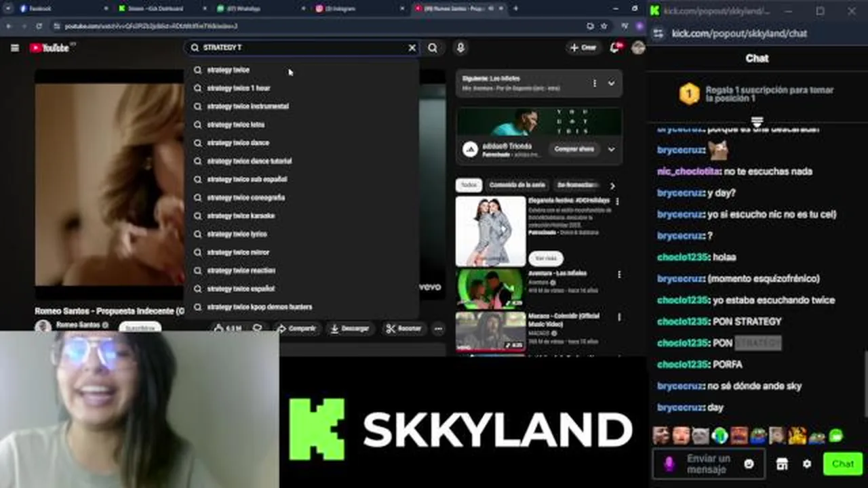Choose 'strategy twice karaoke' suggestion
Screen dimensions: 868x488
pyautogui.click(x=302, y=216)
